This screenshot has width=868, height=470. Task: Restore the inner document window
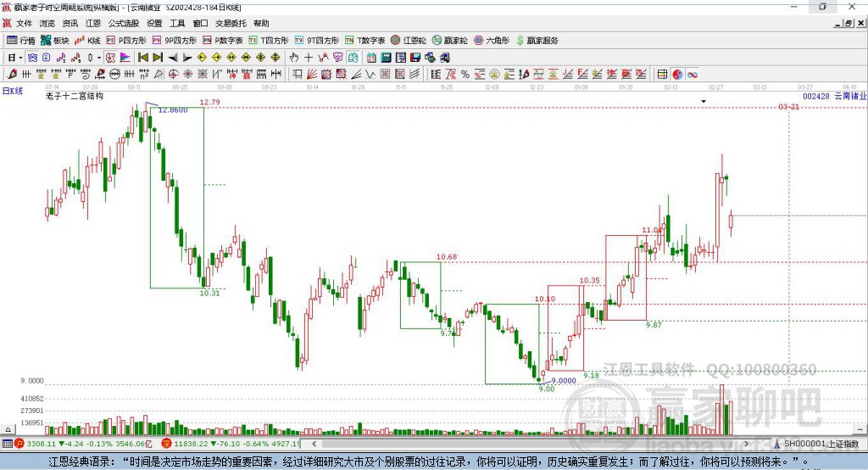pos(848,23)
